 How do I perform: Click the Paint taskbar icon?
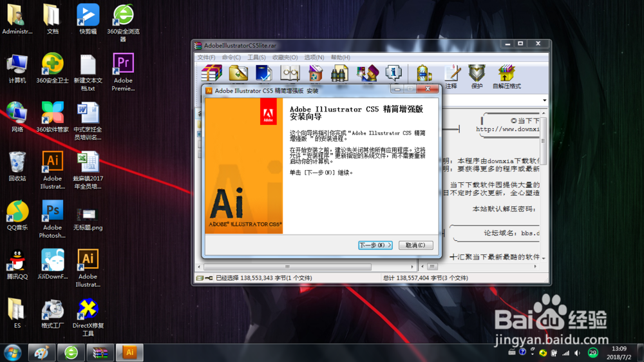click(41, 352)
